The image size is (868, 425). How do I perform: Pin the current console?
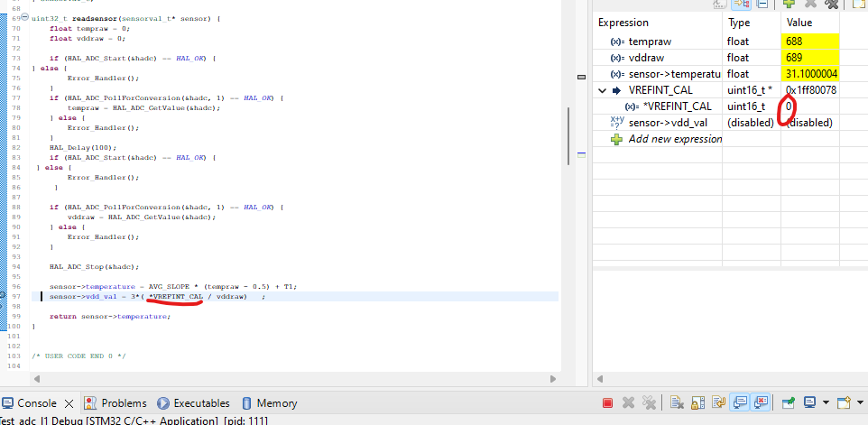[x=789, y=402]
